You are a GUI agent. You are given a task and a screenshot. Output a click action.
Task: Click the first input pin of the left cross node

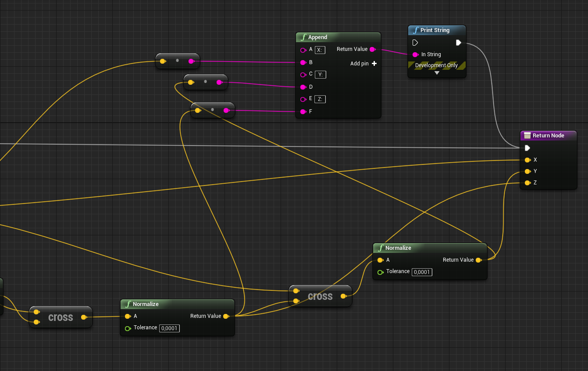point(36,312)
